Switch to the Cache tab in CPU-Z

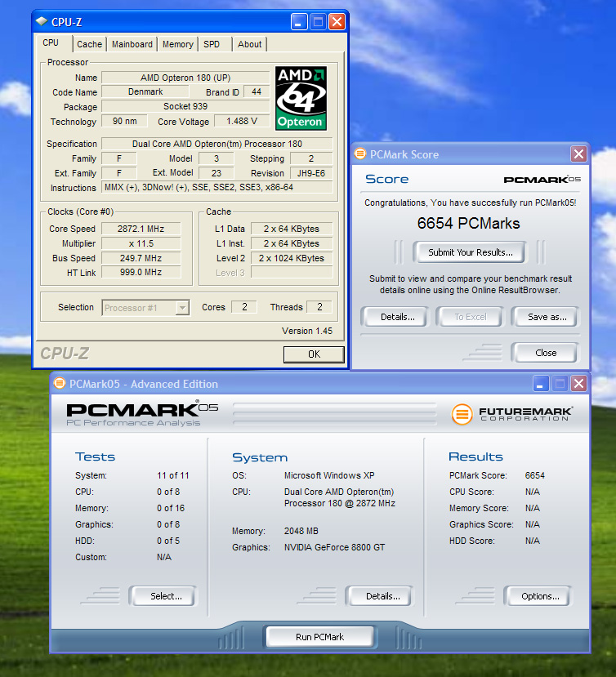click(89, 44)
